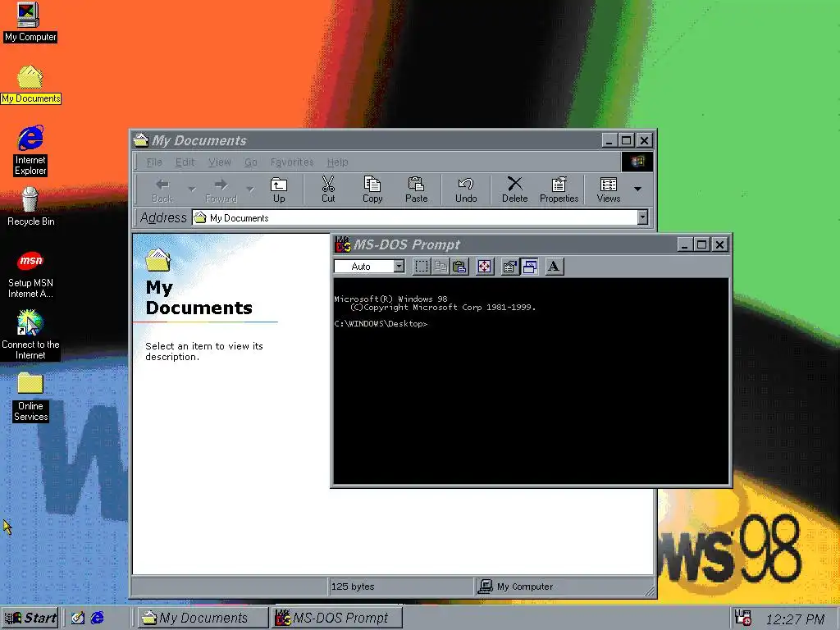Close the MS-DOS Prompt window
This screenshot has height=630, width=840.
pyautogui.click(x=720, y=244)
